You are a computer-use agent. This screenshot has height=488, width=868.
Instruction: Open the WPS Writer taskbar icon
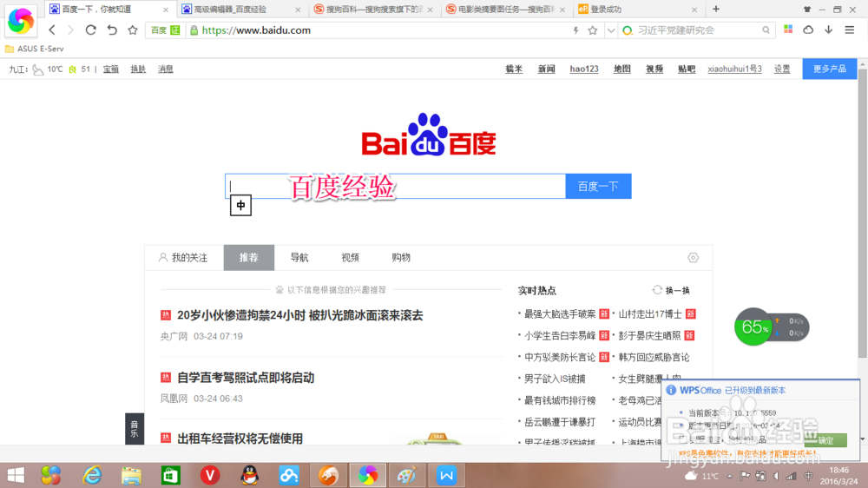point(446,475)
